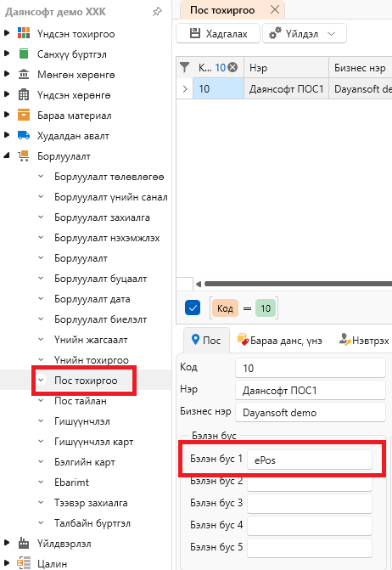Open the Үйлдэл dropdown arrow
392x570 pixels.
click(331, 33)
